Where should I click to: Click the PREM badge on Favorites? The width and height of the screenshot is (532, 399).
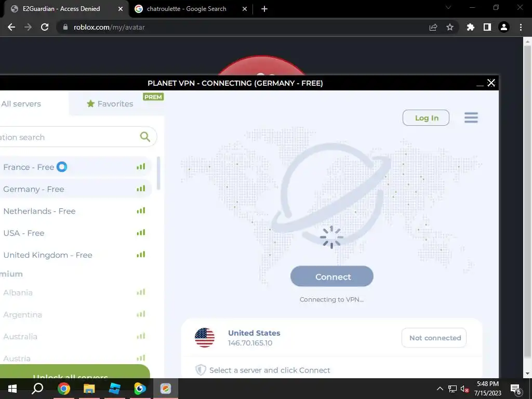click(153, 97)
